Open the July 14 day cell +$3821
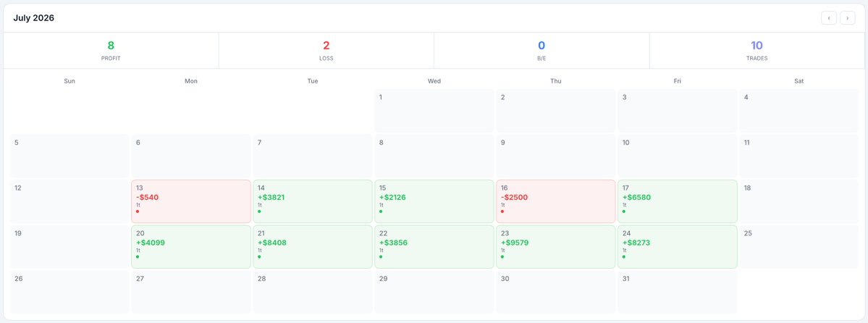The width and height of the screenshot is (868, 323). coord(313,201)
